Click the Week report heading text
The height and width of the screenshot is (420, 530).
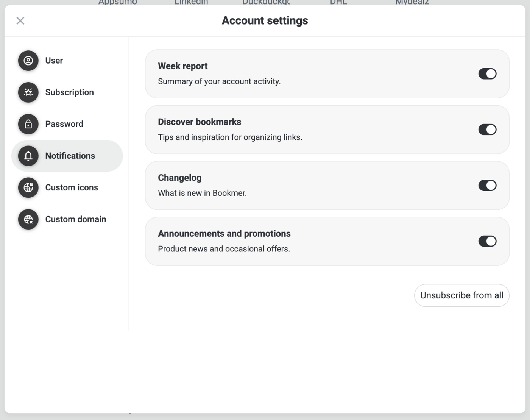click(x=182, y=66)
